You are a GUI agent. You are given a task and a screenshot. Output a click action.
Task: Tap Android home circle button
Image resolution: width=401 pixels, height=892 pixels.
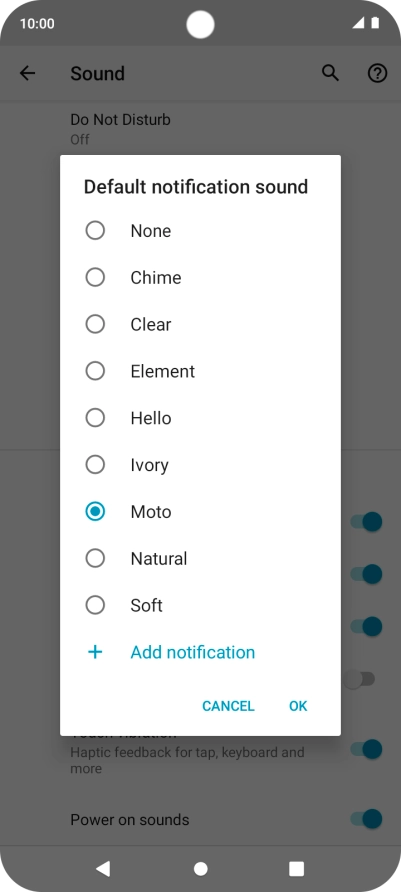tap(200, 869)
